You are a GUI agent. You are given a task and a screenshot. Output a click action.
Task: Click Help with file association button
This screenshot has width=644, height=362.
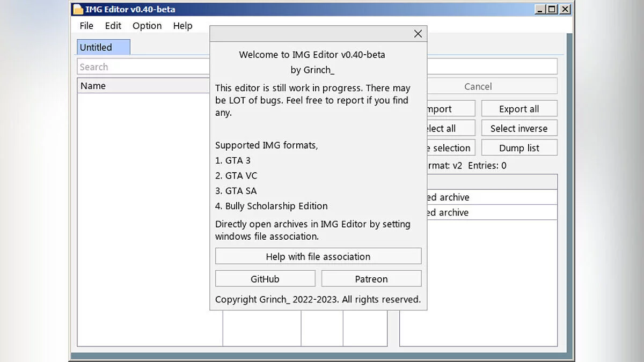pyautogui.click(x=318, y=256)
